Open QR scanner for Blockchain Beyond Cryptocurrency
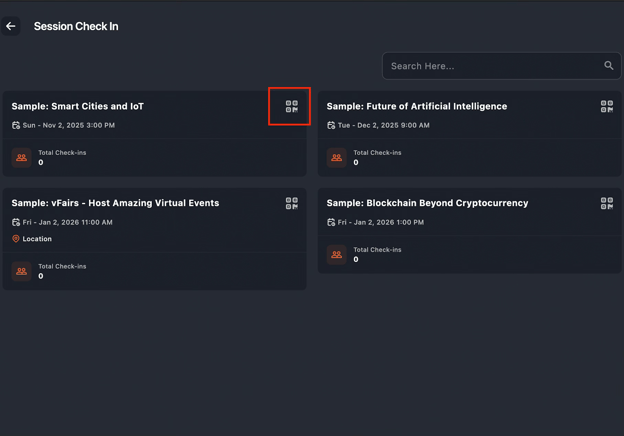The image size is (624, 436). tap(606, 203)
